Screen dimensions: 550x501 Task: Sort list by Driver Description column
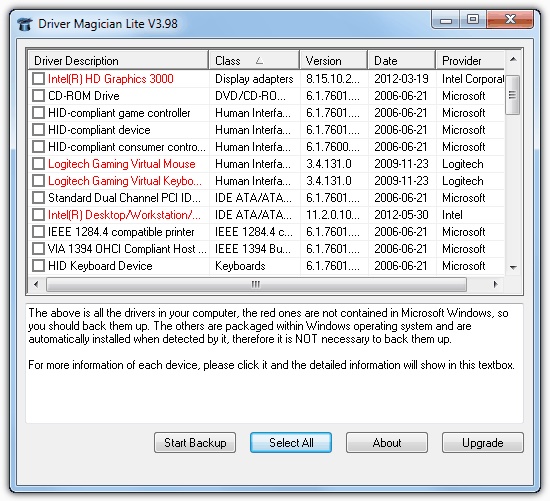coord(118,60)
